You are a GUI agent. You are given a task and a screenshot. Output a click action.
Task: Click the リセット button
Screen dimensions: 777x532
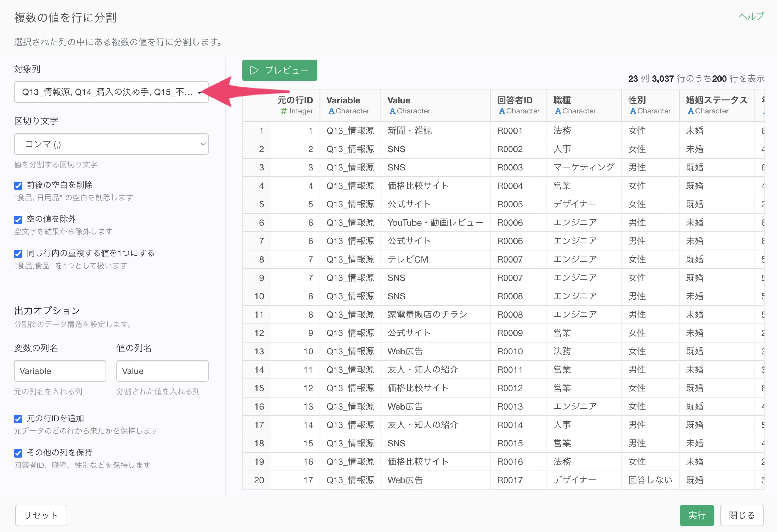coord(41,515)
